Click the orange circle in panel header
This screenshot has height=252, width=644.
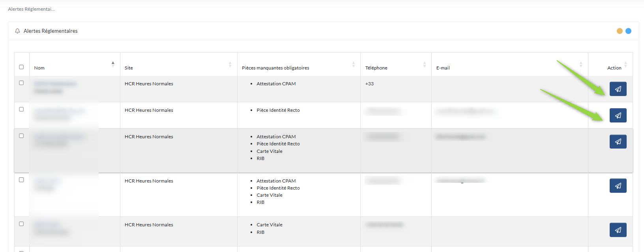(620, 31)
